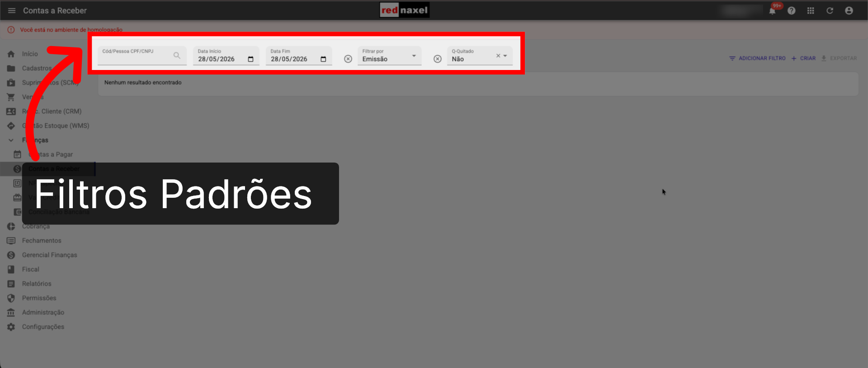The image size is (868, 368).
Task: Open Fechamentos in the sidebar
Action: (x=42, y=241)
